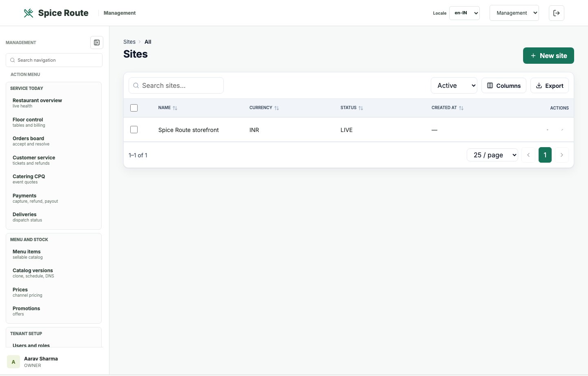Select page 1 in pagination
The height and width of the screenshot is (376, 588).
pyautogui.click(x=545, y=155)
